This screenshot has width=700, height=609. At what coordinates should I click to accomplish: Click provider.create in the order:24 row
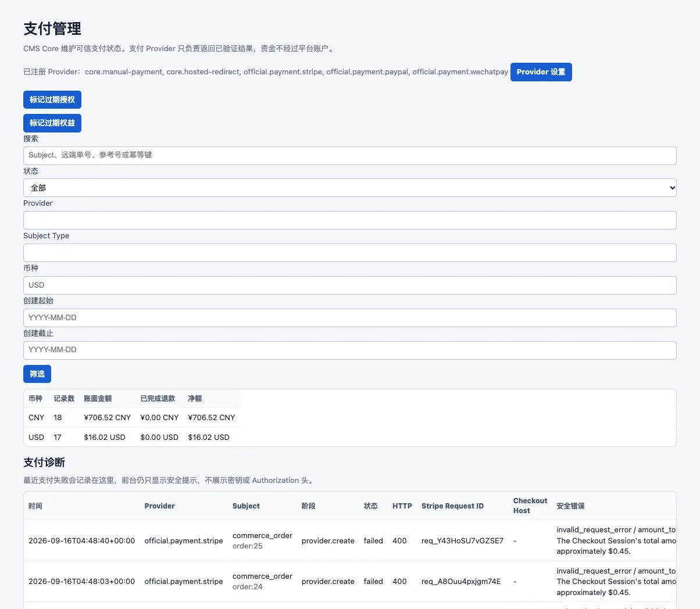coord(328,582)
